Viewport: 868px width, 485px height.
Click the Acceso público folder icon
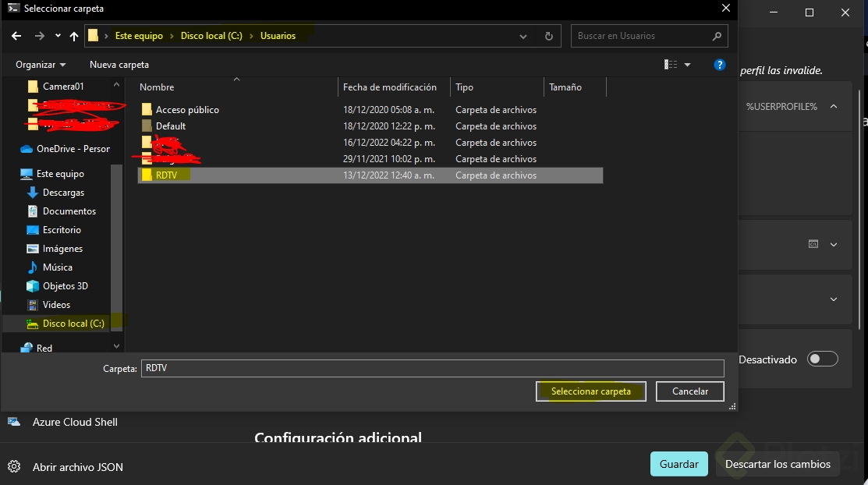tap(147, 110)
